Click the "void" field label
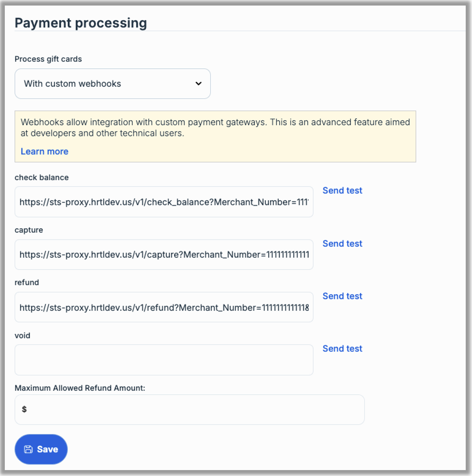 [x=22, y=336]
